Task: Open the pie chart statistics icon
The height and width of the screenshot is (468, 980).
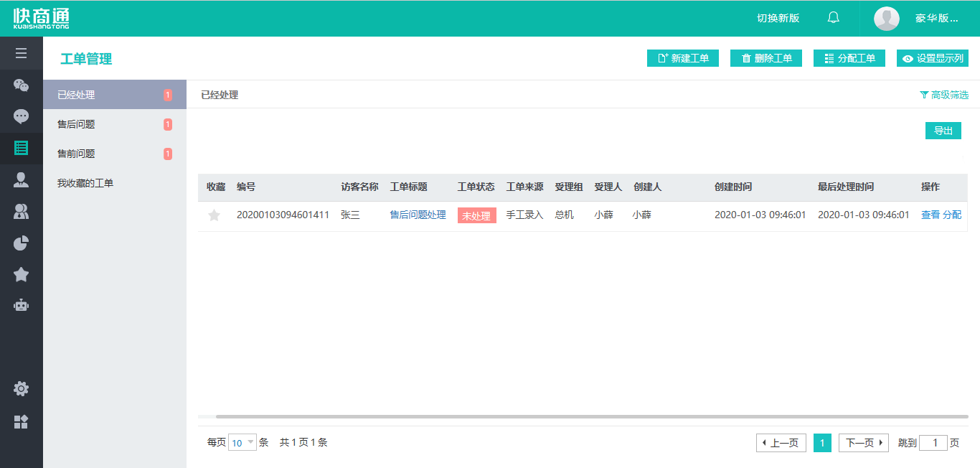Action: pos(21,243)
